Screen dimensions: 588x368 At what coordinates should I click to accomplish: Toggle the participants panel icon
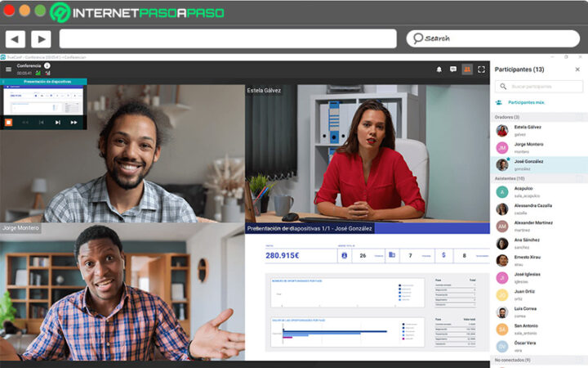[x=467, y=70]
